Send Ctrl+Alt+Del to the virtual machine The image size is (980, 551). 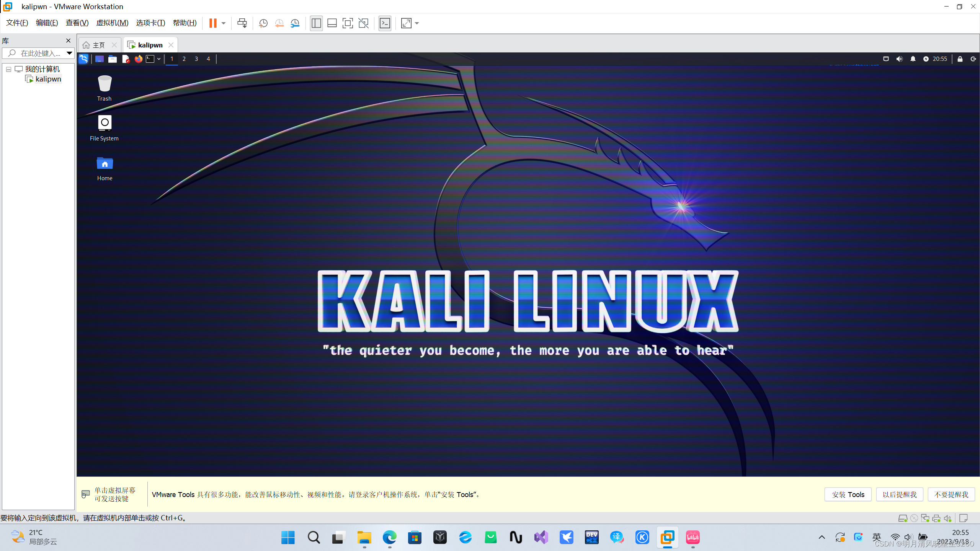click(242, 23)
